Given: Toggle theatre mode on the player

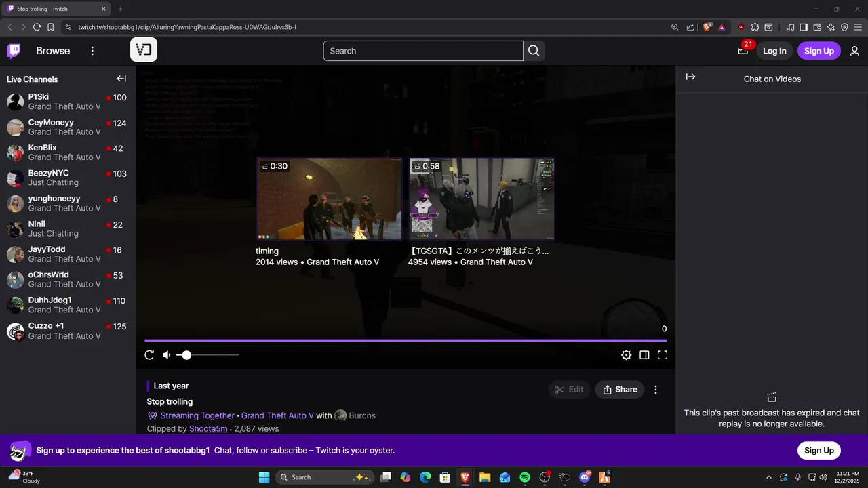Looking at the screenshot, I should pyautogui.click(x=644, y=355).
